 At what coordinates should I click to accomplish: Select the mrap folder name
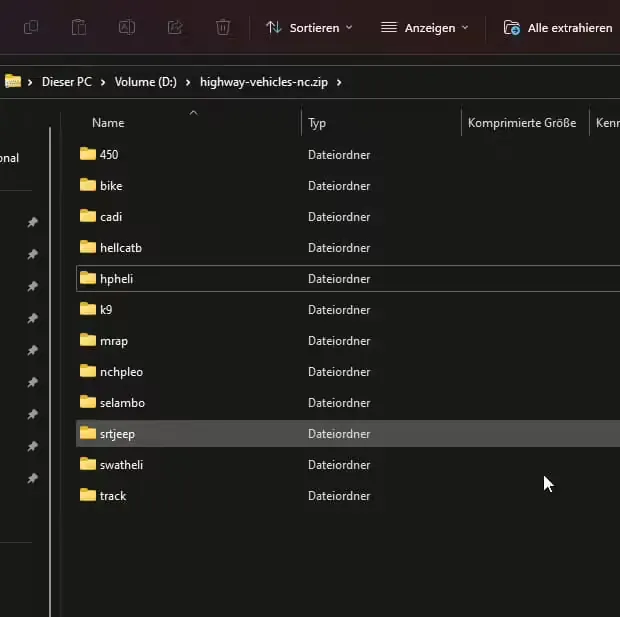(x=114, y=341)
